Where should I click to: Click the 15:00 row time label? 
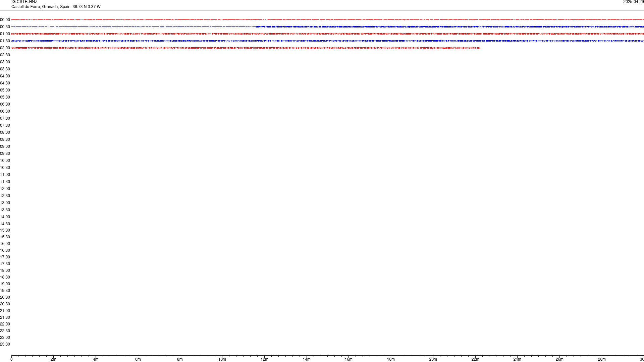point(5,230)
